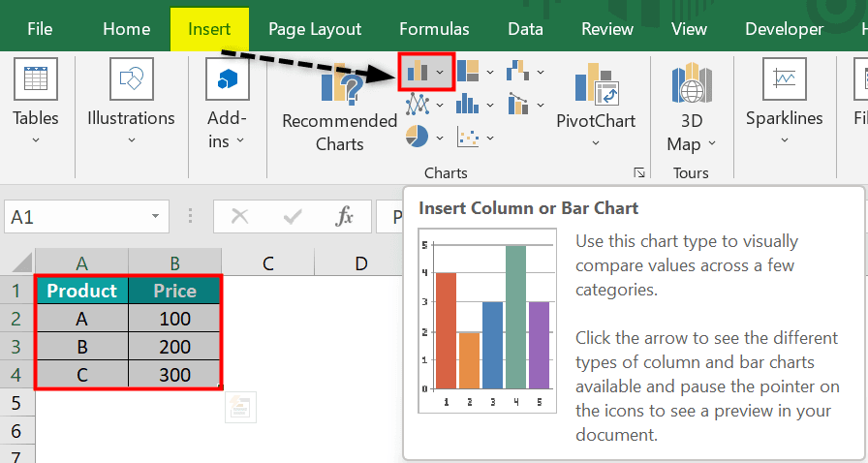Select the Insert tab

209,29
